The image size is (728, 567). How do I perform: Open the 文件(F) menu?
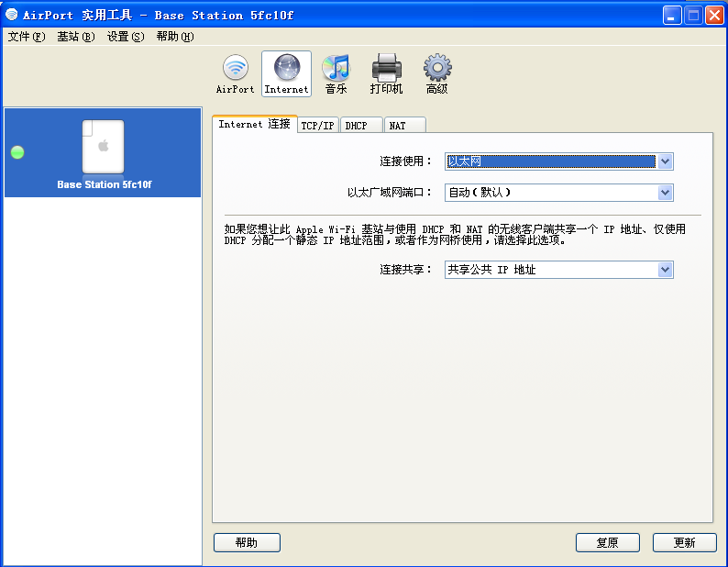27,37
